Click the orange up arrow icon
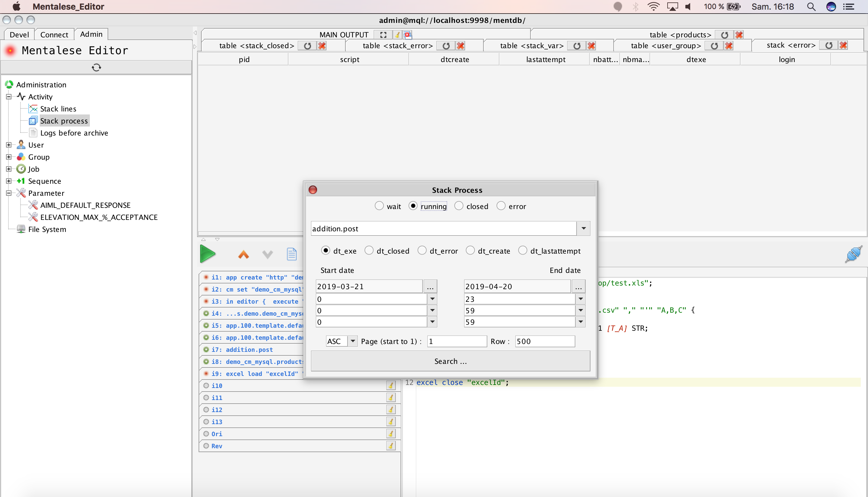The image size is (868, 497). tap(244, 255)
